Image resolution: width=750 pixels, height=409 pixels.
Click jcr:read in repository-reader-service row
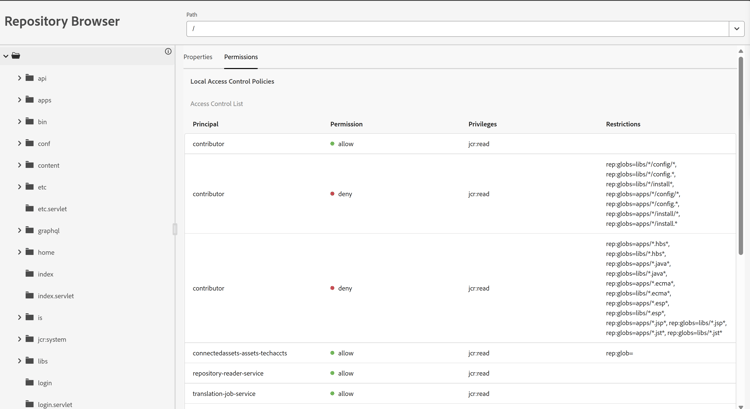[479, 374]
